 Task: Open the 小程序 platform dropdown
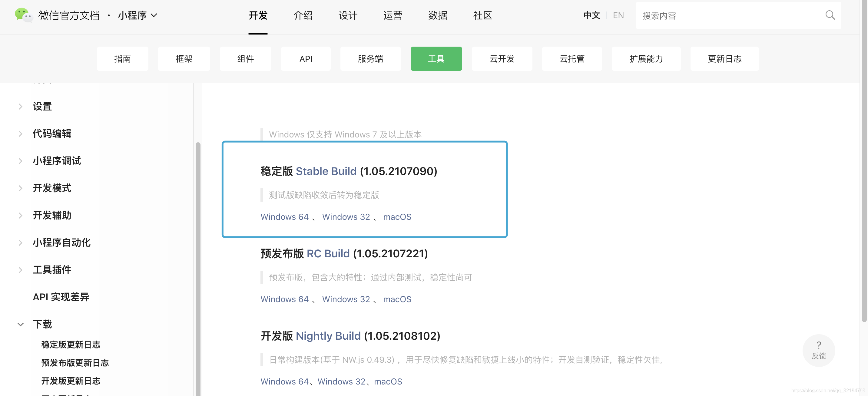137,15
